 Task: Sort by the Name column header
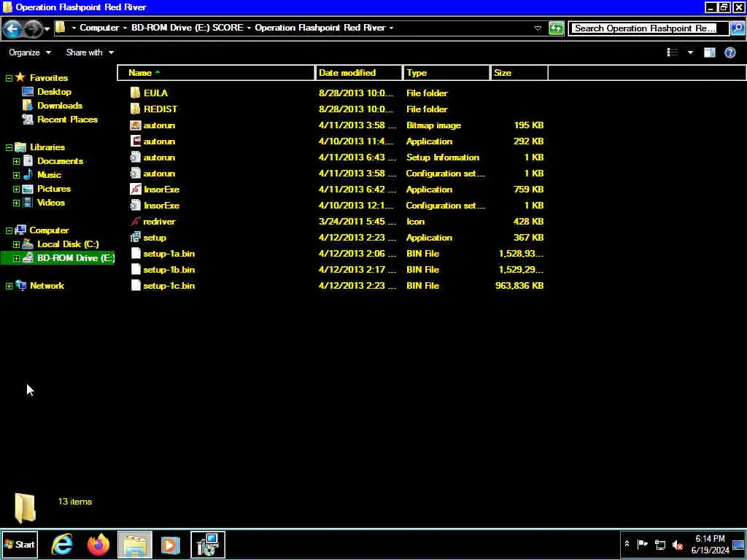(216, 73)
